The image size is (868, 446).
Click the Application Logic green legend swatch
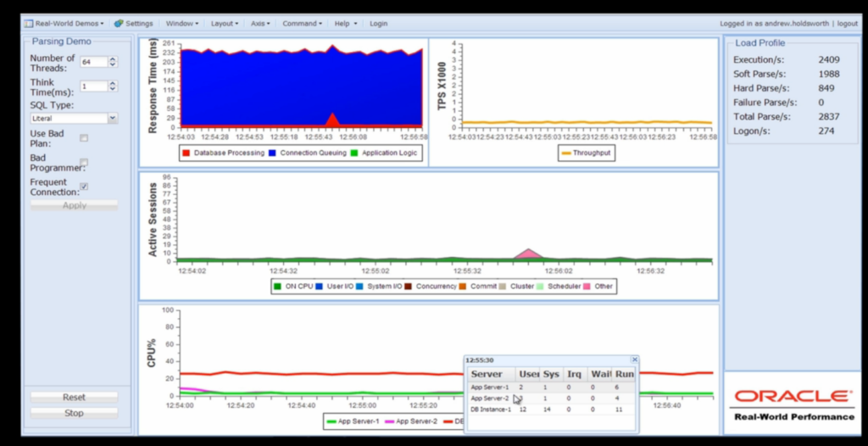(354, 153)
